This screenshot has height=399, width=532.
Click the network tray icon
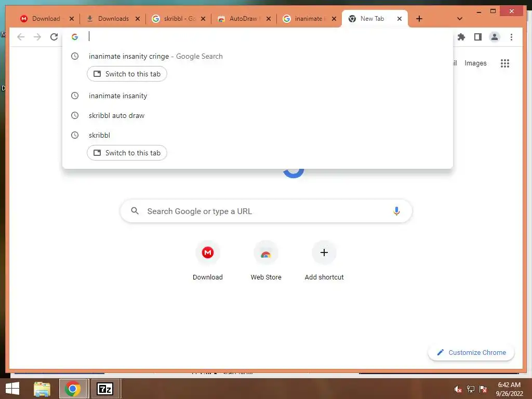471,389
